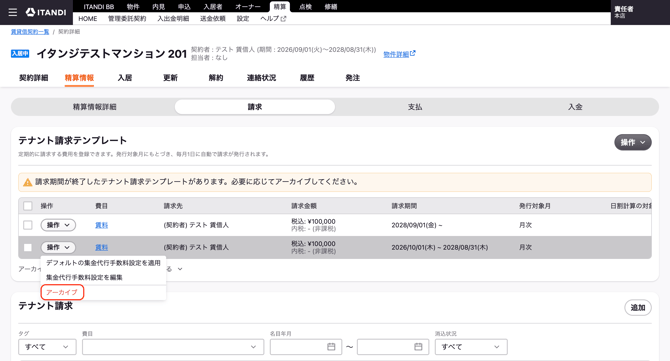The height and width of the screenshot is (361, 670).
Task: Open the dark 操作 dropdown button at top right
Action: coord(633,142)
